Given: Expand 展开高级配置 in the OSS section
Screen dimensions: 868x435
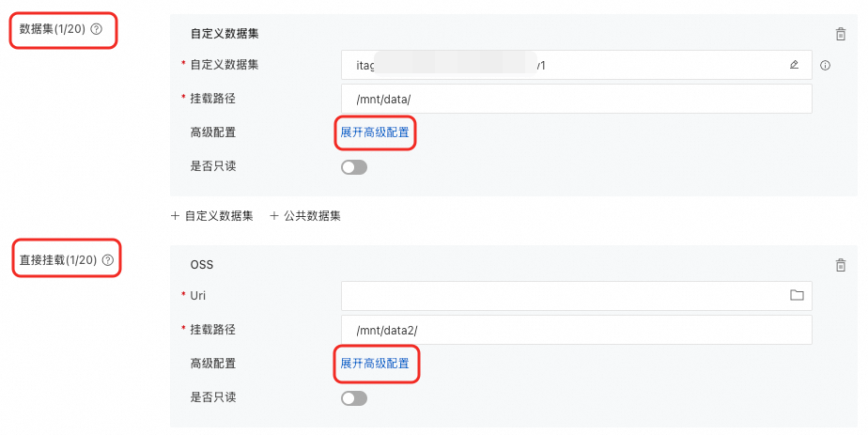Looking at the screenshot, I should pyautogui.click(x=375, y=364).
